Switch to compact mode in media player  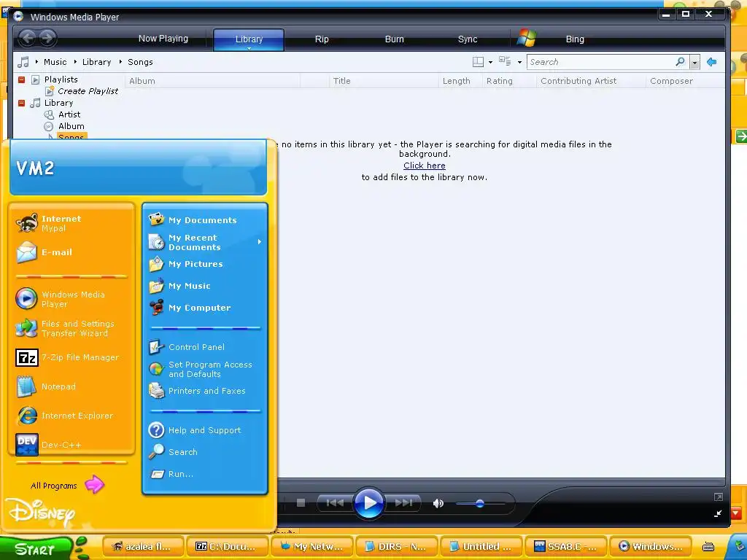tap(718, 514)
